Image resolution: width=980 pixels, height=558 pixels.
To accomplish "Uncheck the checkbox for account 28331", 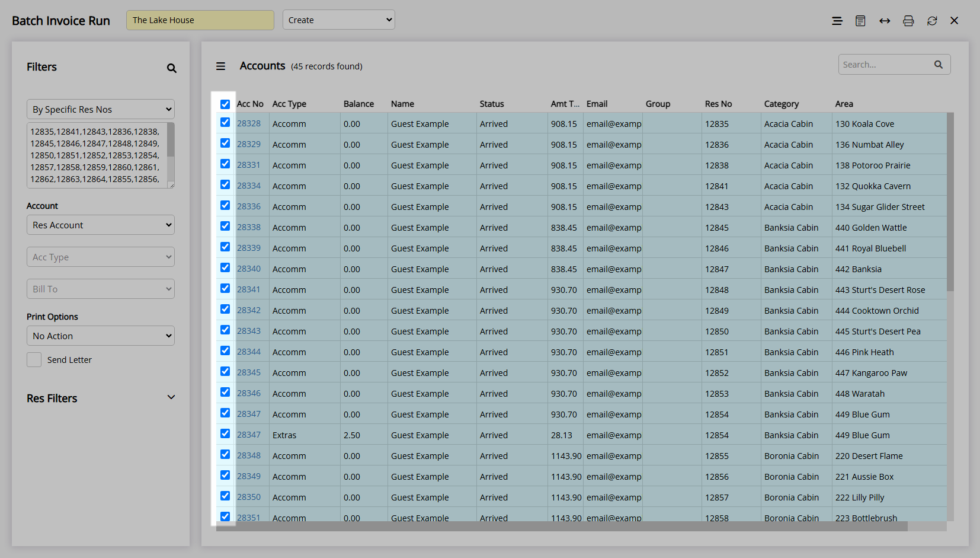I will coord(225,164).
